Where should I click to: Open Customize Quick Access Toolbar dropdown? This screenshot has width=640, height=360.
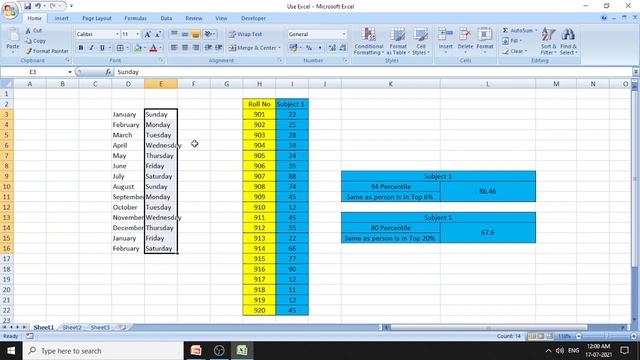click(71, 6)
